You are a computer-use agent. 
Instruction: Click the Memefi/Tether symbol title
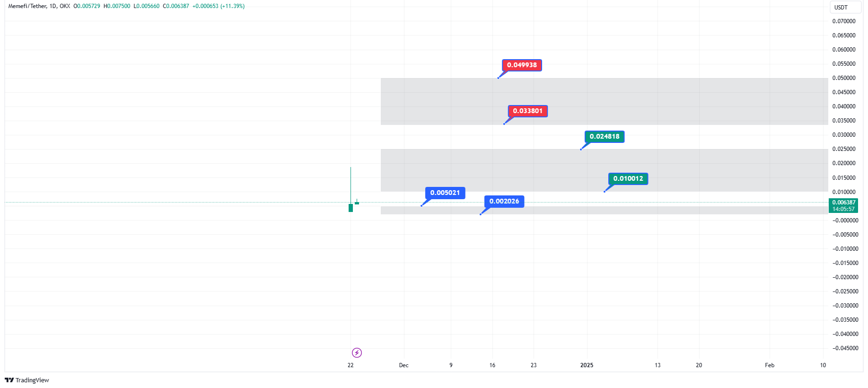tap(27, 6)
